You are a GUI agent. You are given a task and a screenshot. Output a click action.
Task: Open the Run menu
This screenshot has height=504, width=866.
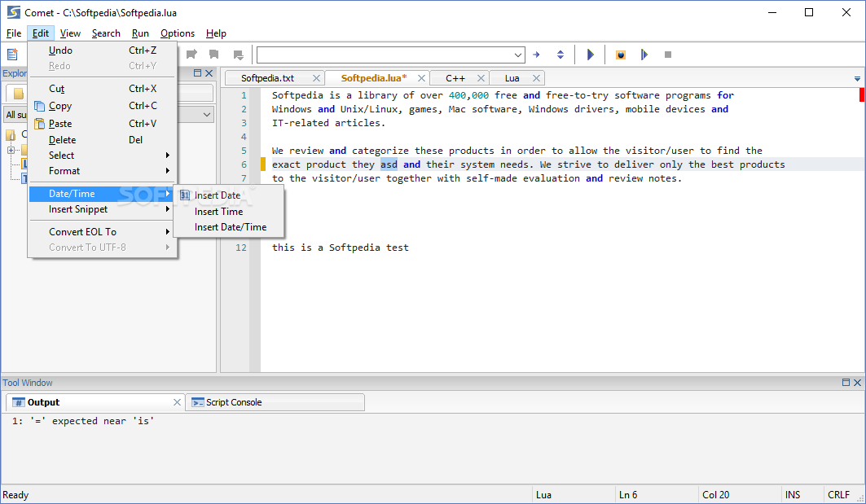click(x=140, y=33)
